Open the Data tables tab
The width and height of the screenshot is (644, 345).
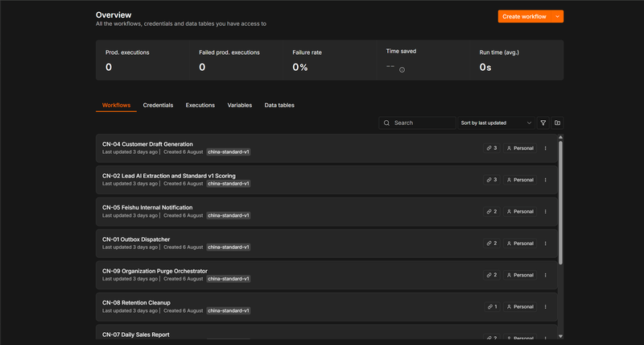[x=279, y=106]
